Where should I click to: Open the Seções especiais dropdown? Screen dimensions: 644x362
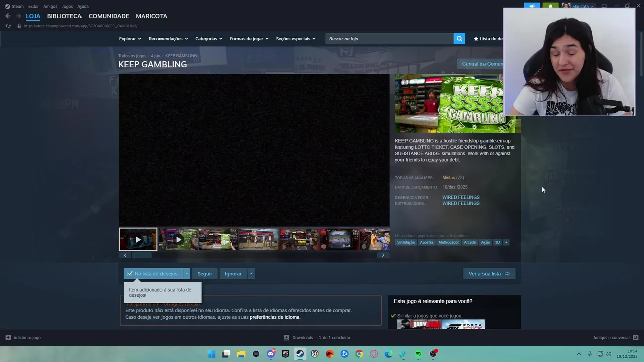(296, 39)
